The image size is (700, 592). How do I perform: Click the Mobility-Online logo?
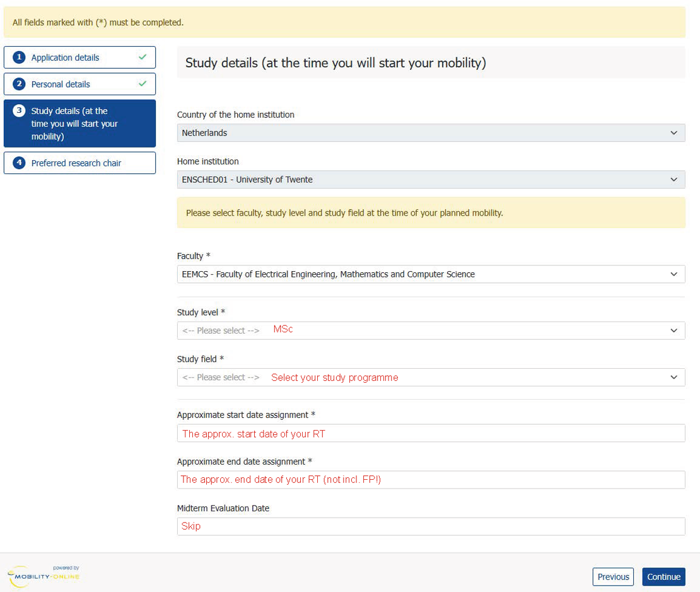(x=44, y=576)
